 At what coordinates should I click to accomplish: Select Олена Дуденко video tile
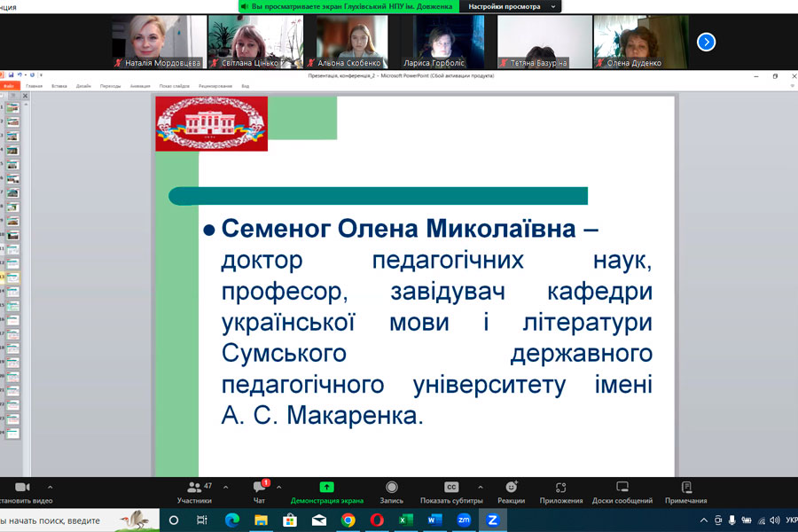(x=641, y=42)
